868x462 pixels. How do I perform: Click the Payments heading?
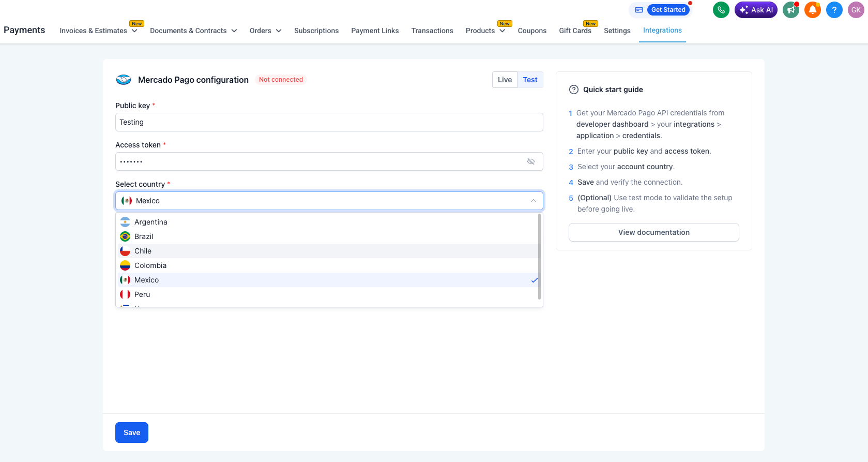tap(24, 30)
